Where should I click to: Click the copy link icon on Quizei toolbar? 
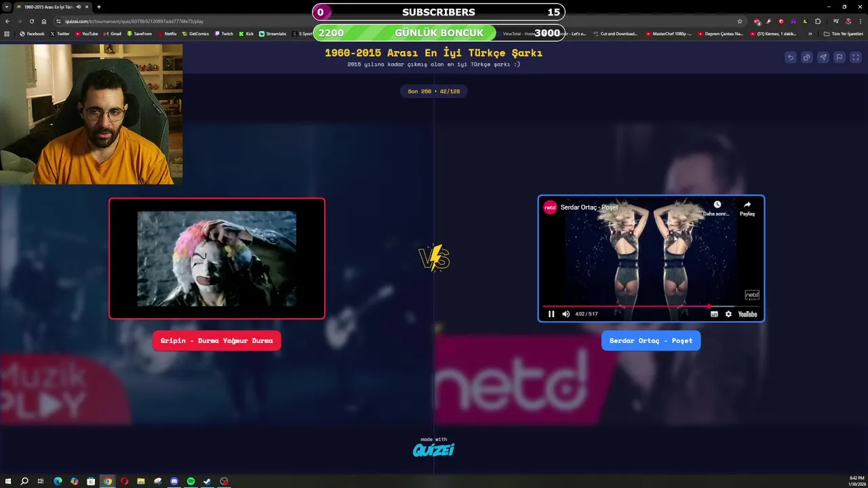806,58
